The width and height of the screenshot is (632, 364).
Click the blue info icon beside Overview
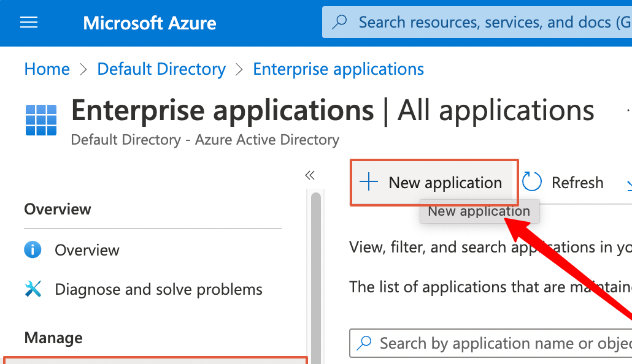point(33,249)
